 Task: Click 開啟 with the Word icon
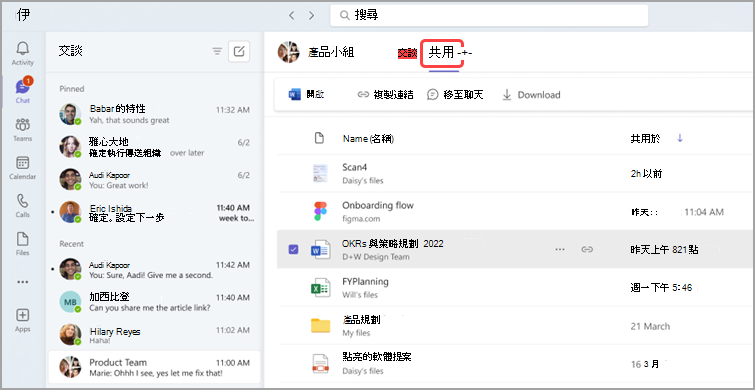click(x=306, y=95)
